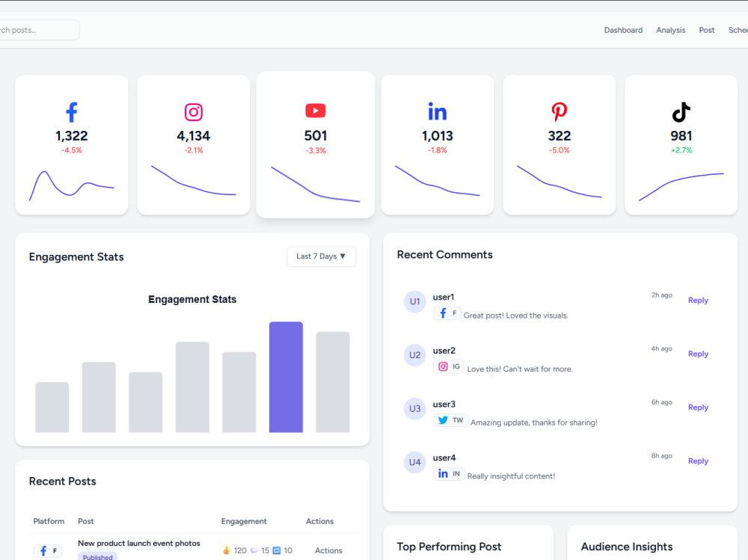Reply to user3's comment
Viewport: 748px width, 560px height.
tap(698, 407)
